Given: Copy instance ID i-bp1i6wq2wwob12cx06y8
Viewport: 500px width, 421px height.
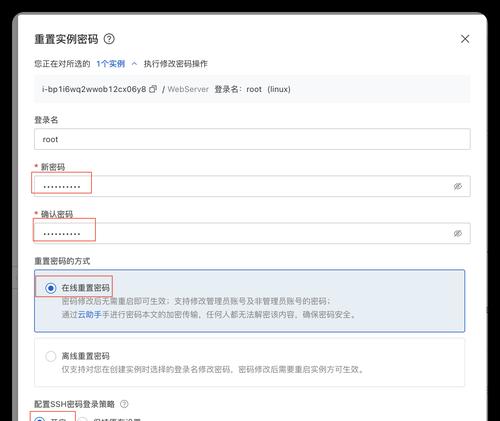Looking at the screenshot, I should pos(153,89).
